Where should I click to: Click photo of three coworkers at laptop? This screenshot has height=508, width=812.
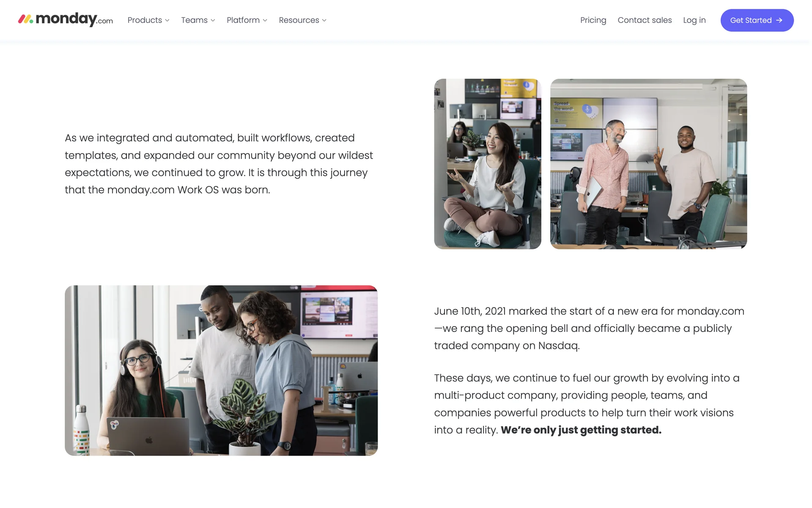tap(221, 370)
